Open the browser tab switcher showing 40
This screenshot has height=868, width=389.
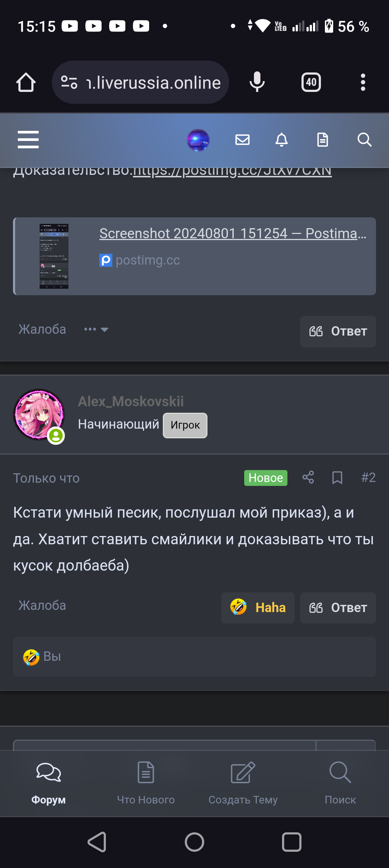[311, 83]
